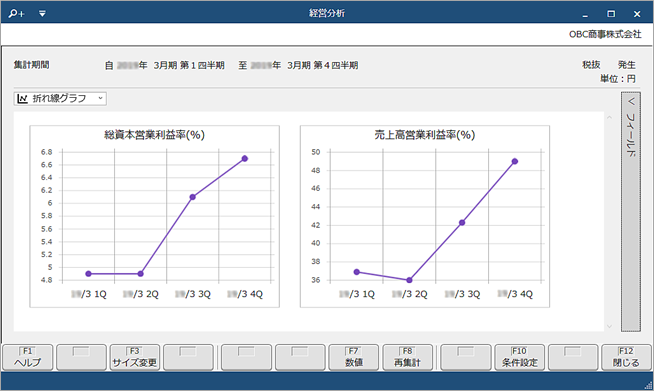Click the 1Q data point in the 売上高営業利益率 chart
This screenshot has height=391, width=654.
pyautogui.click(x=357, y=272)
